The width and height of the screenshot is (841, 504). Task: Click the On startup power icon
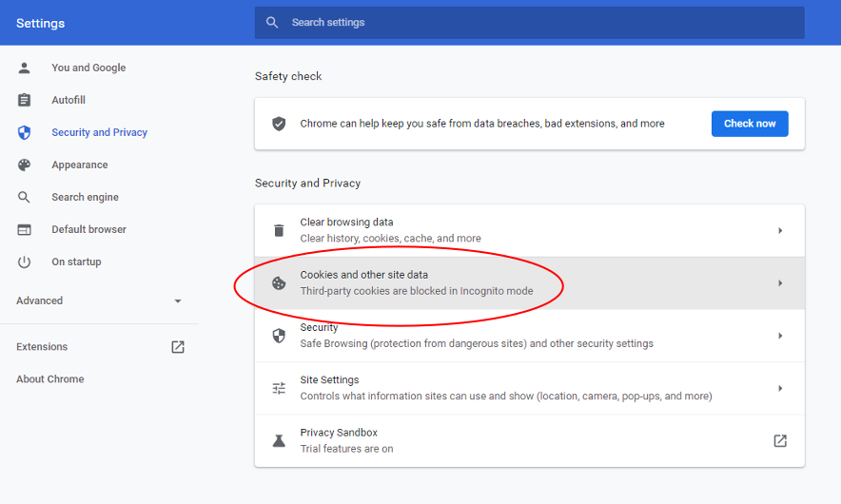(25, 262)
